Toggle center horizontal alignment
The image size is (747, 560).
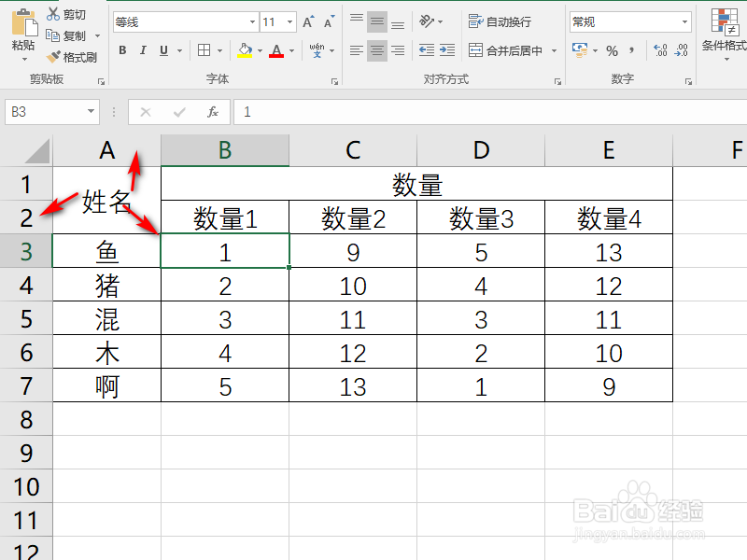click(x=377, y=50)
